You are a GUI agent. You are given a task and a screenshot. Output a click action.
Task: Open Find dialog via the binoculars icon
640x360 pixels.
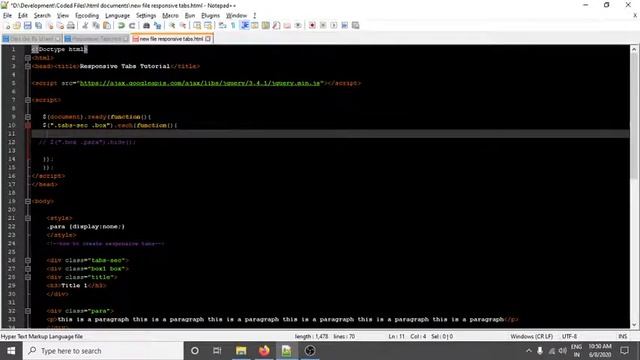(146, 26)
